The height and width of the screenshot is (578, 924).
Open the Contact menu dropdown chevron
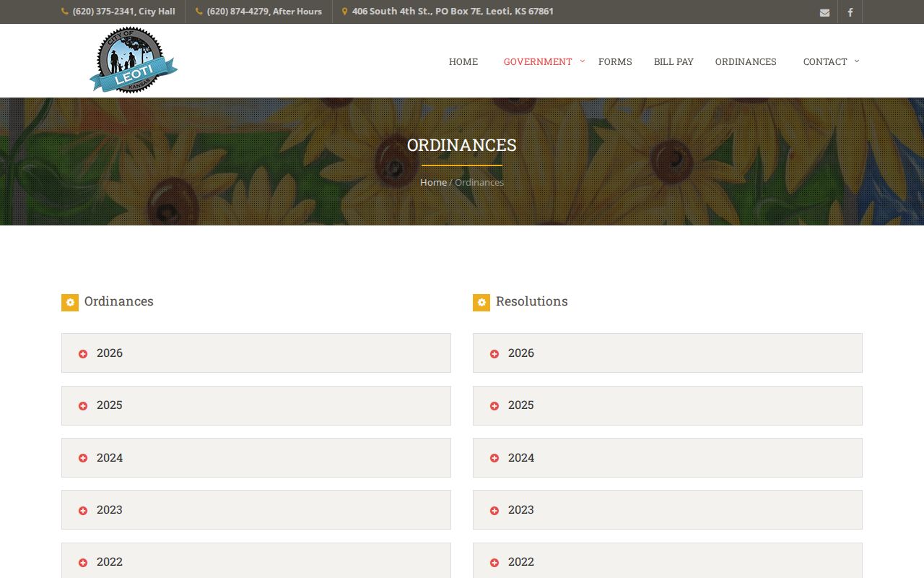[x=857, y=61]
